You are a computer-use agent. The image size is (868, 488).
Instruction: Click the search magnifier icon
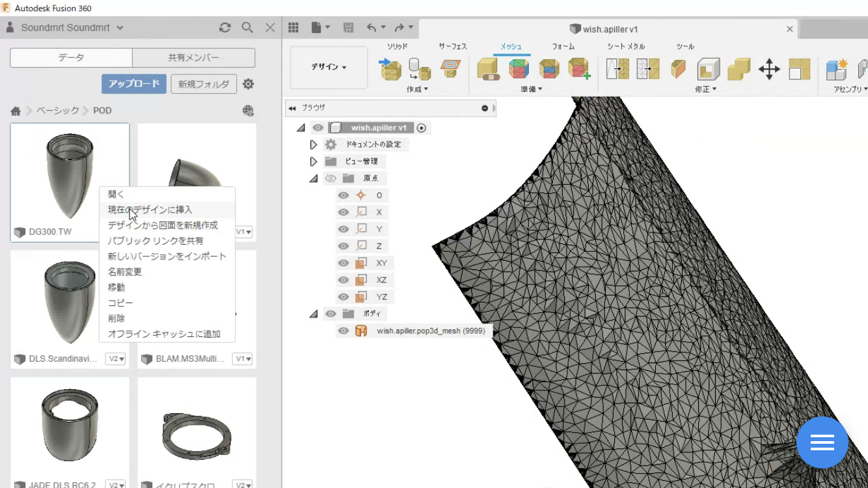point(247,27)
